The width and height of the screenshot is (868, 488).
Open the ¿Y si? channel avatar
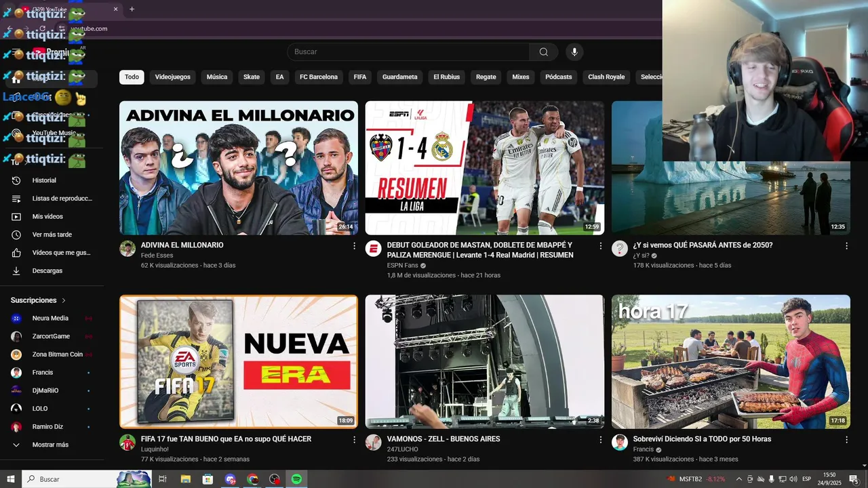click(620, 249)
